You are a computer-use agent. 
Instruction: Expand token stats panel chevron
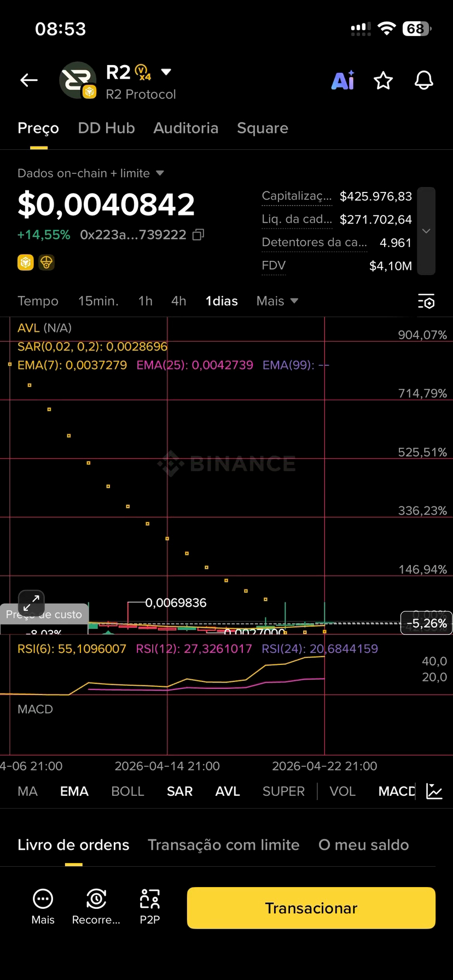pyautogui.click(x=426, y=231)
